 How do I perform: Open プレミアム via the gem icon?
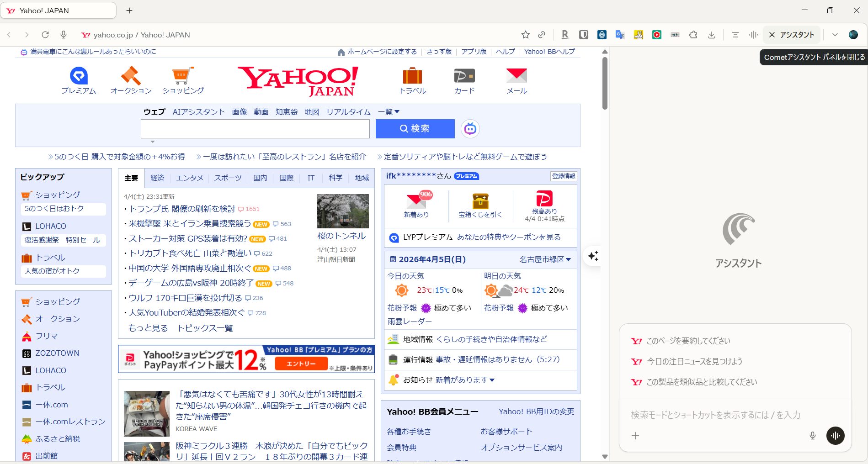pos(78,75)
